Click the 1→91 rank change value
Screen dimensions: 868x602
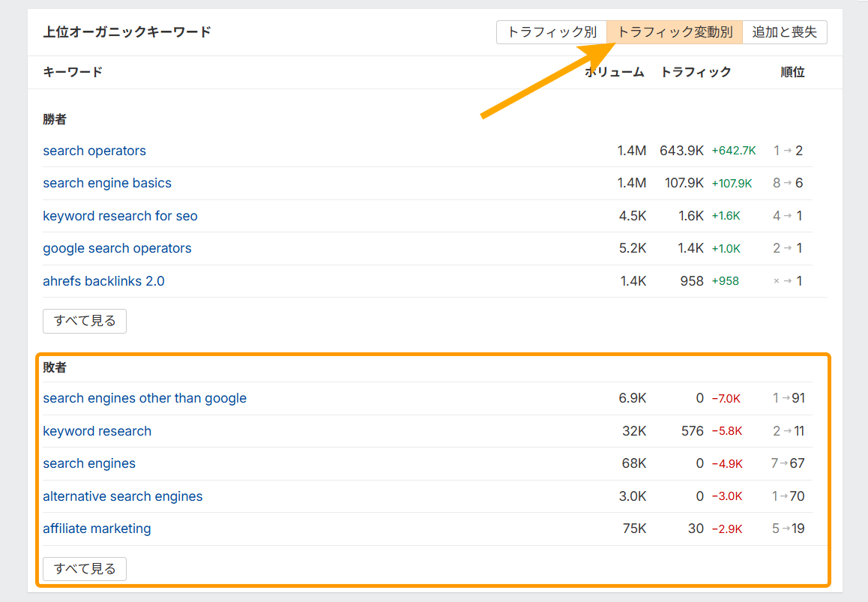click(x=789, y=398)
